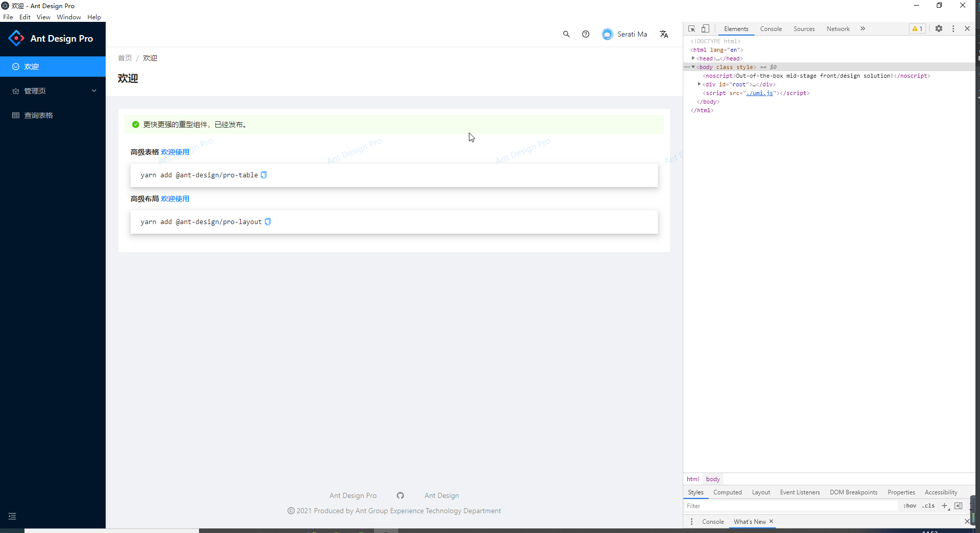Select 欢迎 in the sidebar menu
980x533 pixels.
click(x=53, y=67)
